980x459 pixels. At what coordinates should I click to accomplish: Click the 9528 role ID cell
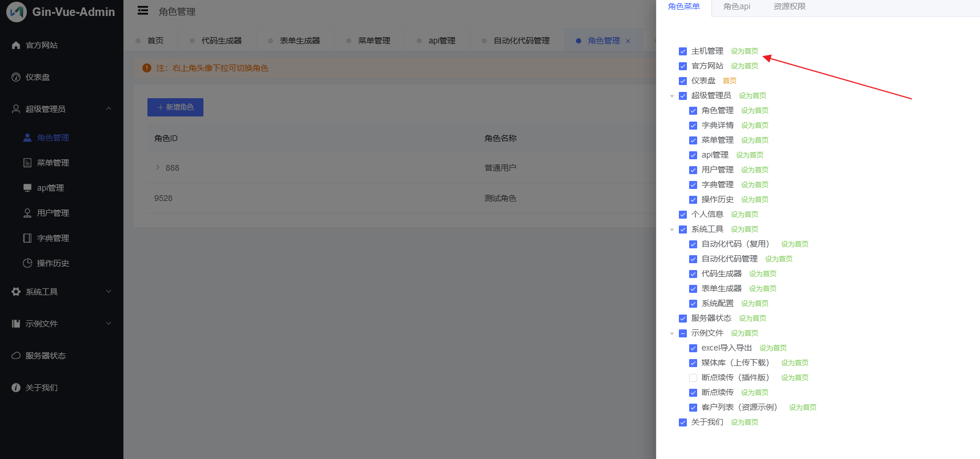pyautogui.click(x=163, y=198)
